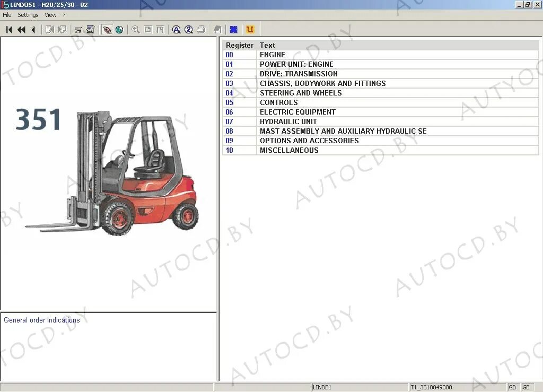This screenshot has height=392, width=543.
Task: Click the magnifier with letter A icon
Action: (176, 30)
